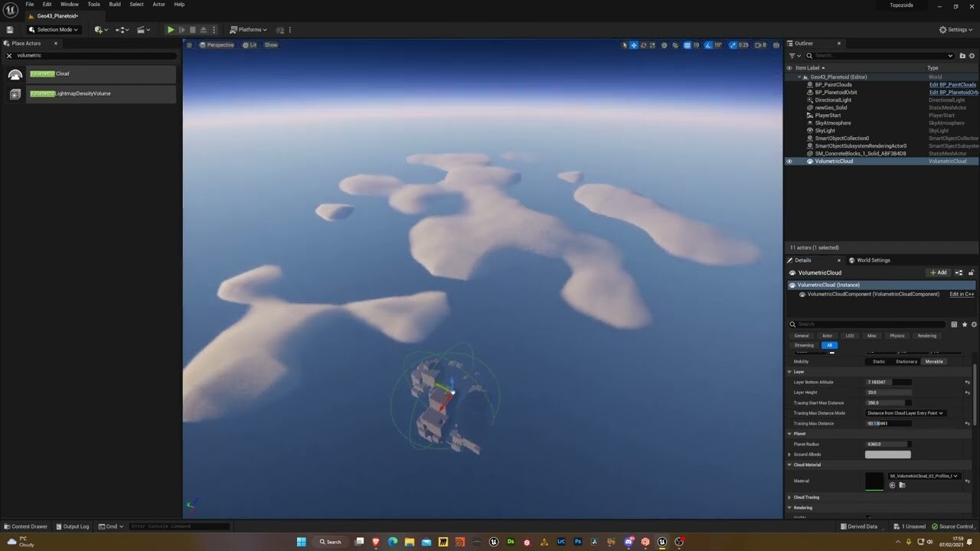Start Play-in-Editor with the green Play button
Screen dimensions: 980x551
click(x=170, y=29)
